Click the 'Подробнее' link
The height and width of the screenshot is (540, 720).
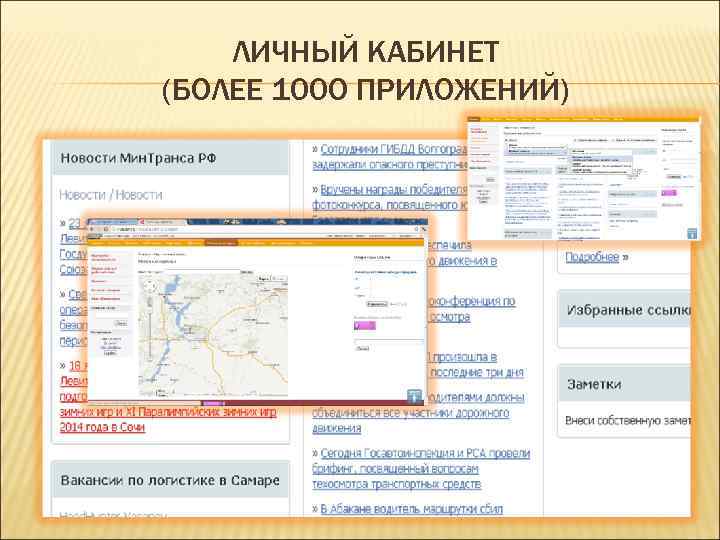coord(592,257)
